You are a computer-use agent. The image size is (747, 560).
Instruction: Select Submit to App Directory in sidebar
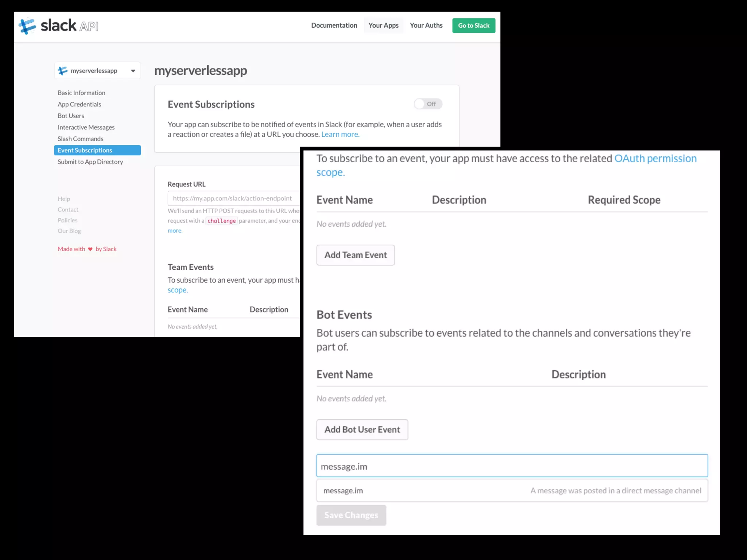90,162
